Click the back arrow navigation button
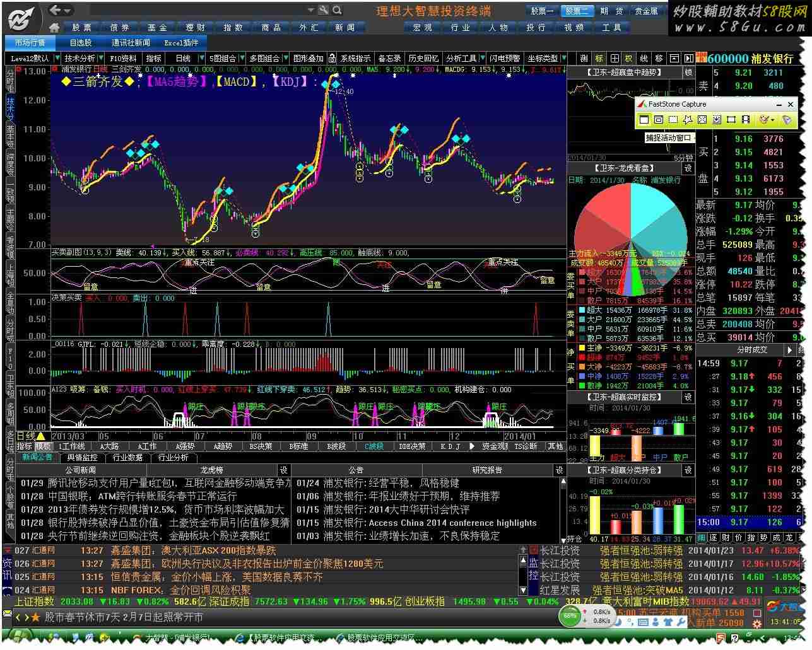The height and width of the screenshot is (650, 812). coord(55,10)
